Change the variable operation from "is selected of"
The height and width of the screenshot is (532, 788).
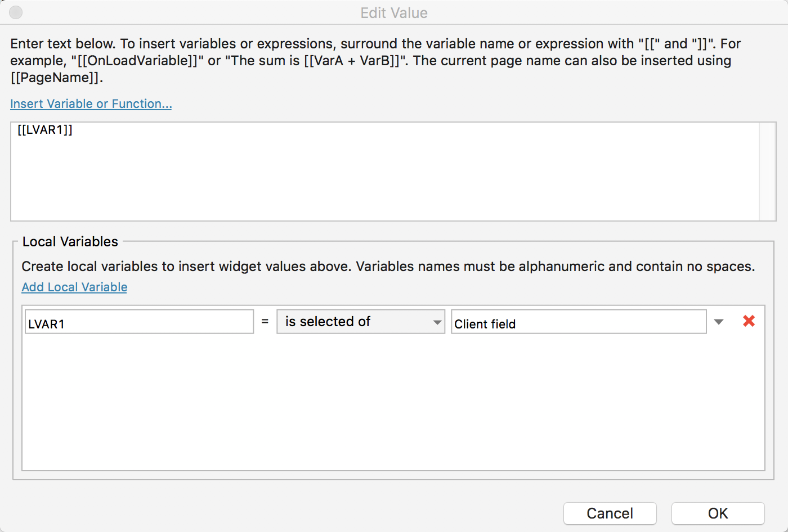[x=360, y=321]
